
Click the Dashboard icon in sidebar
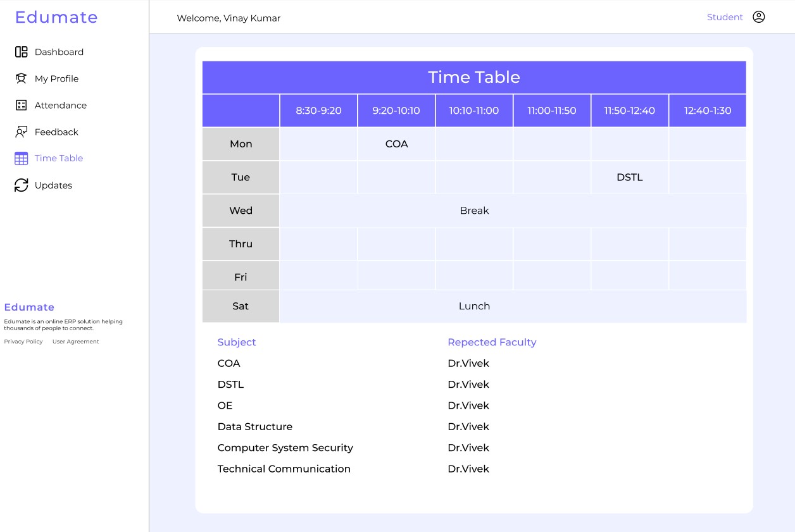pyautogui.click(x=21, y=52)
